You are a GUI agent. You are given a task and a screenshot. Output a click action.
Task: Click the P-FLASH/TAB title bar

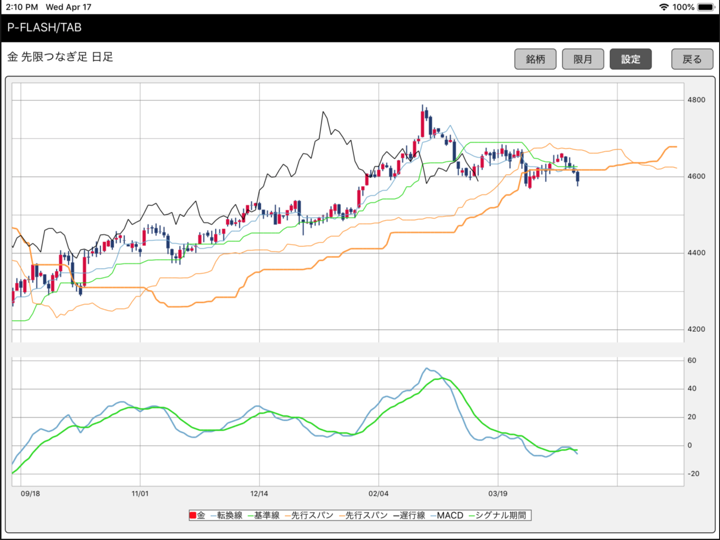(43, 27)
